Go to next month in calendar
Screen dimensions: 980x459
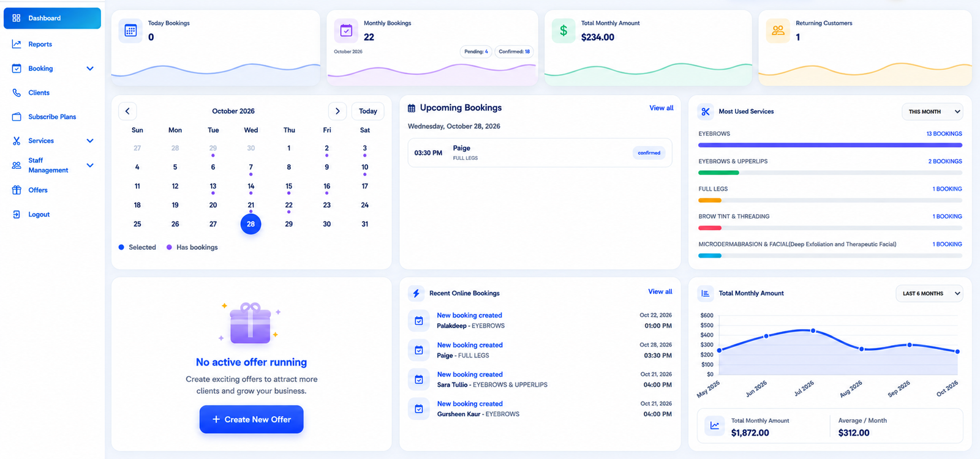337,111
